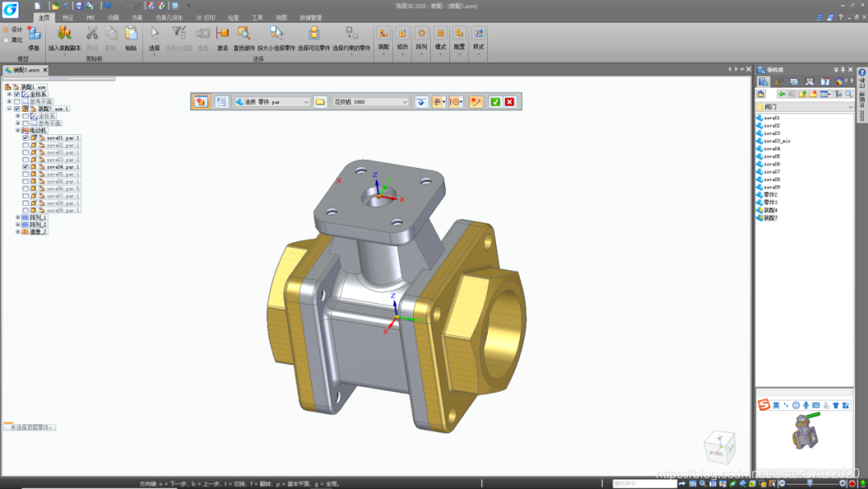Expand the 阵列_1 node in tree
Image resolution: width=868 pixels, height=489 pixels.
tap(18, 217)
